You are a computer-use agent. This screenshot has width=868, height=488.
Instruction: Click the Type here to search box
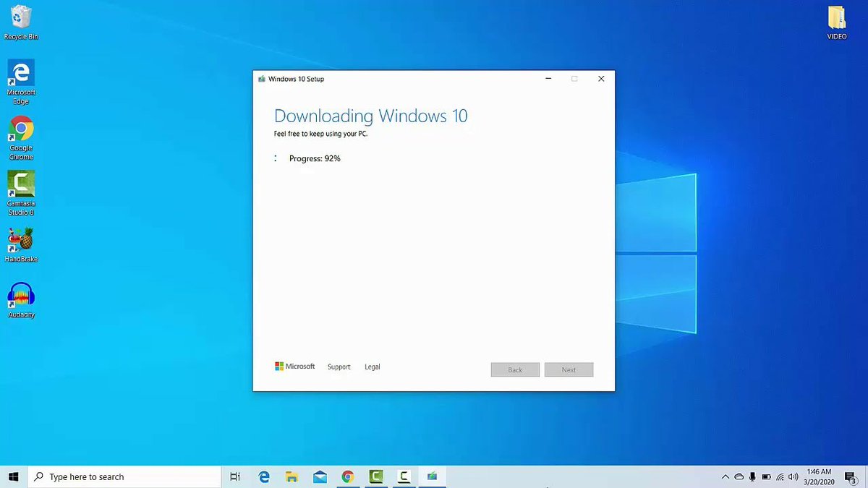pyautogui.click(x=124, y=476)
